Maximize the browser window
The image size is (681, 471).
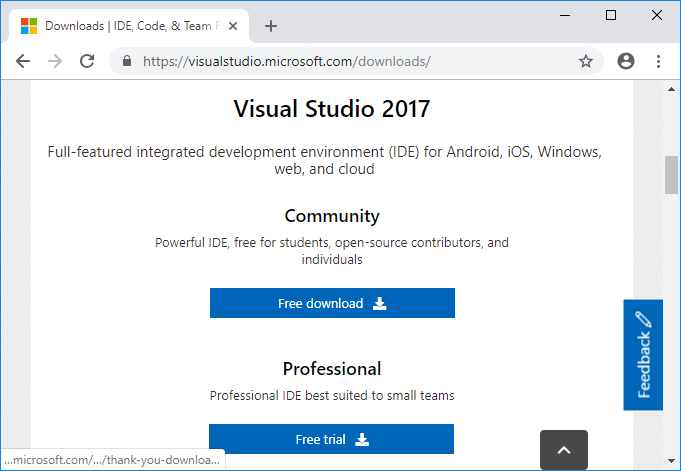coord(611,15)
